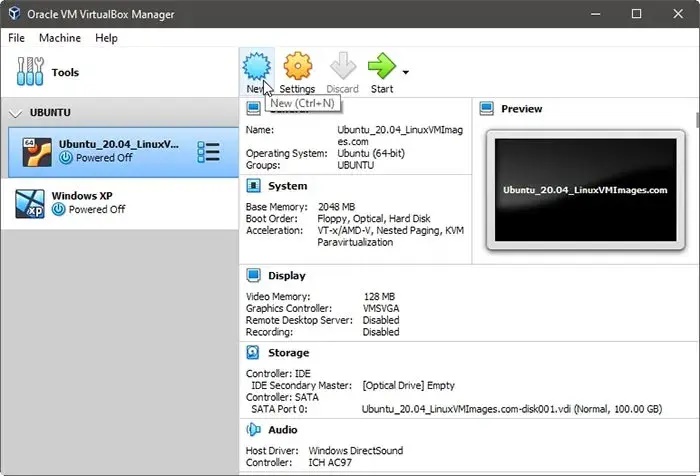Click the Discard toolbar icon
The width and height of the screenshot is (700, 476).
(342, 66)
